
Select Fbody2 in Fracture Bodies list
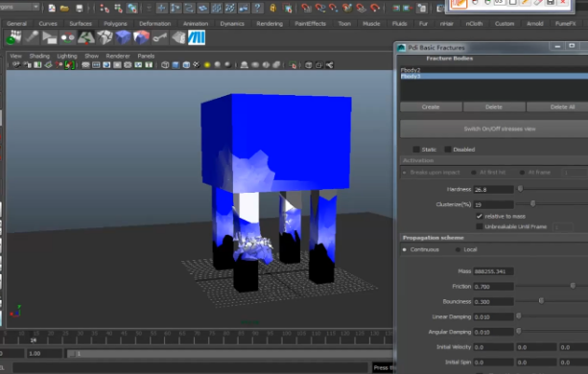(494, 70)
